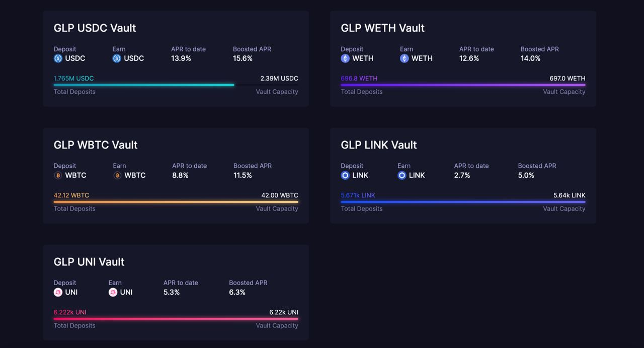The width and height of the screenshot is (644, 348).
Task: Click the 6.22k UNI vault capacity value
Action: 283,312
